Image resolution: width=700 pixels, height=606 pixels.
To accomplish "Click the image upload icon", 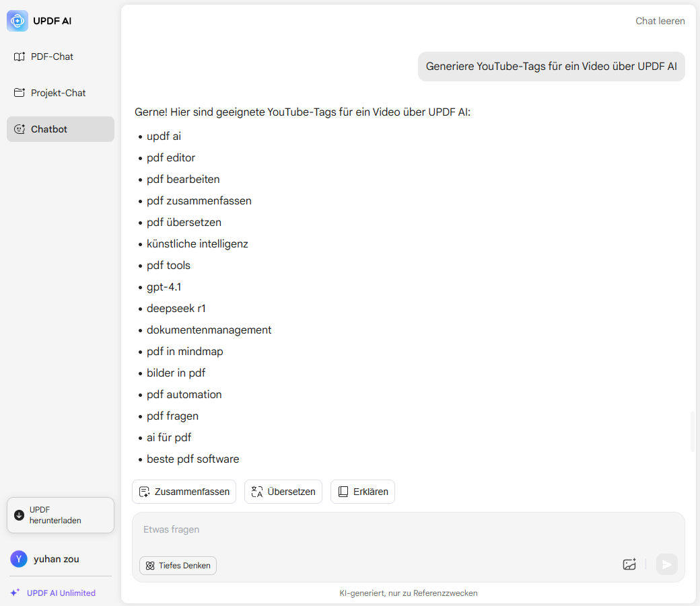I will coord(629,564).
